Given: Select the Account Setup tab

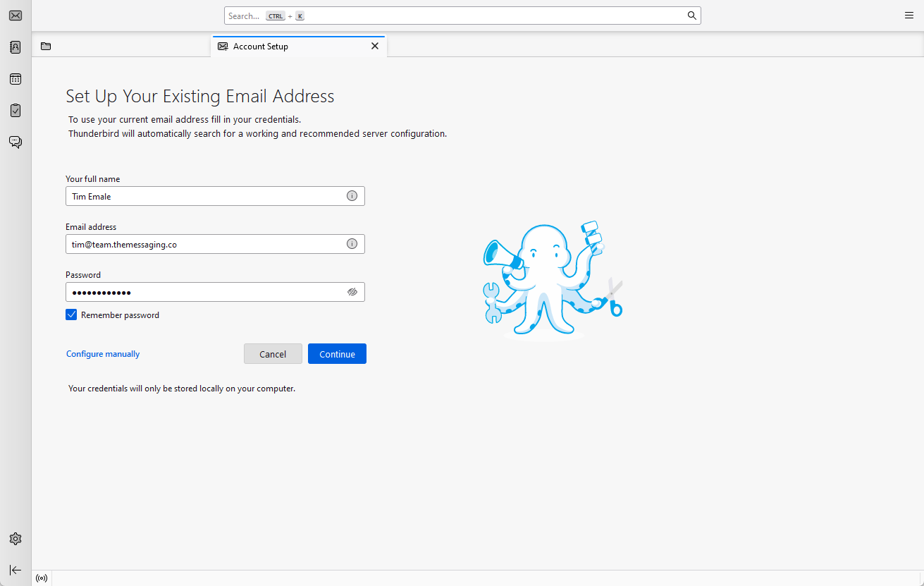Looking at the screenshot, I should click(x=299, y=47).
